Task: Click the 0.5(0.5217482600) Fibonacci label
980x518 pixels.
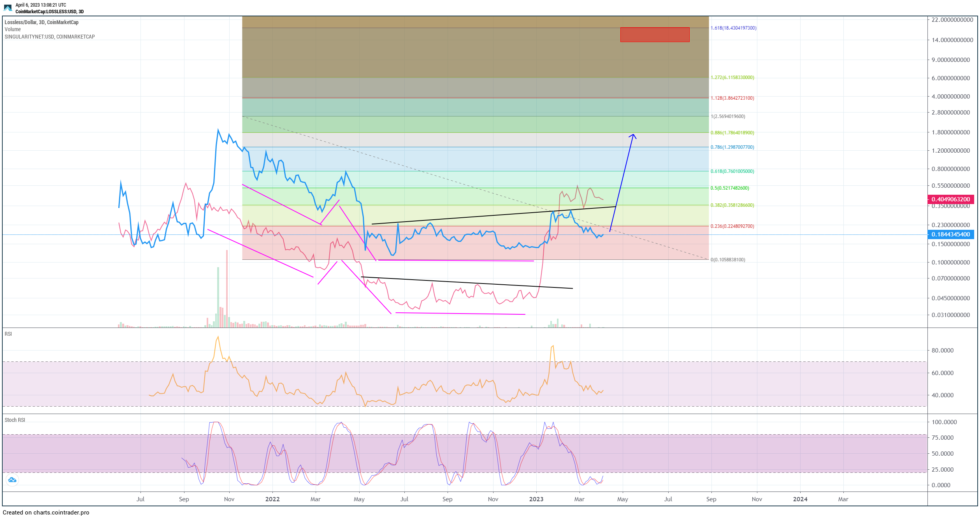Action: 729,188
